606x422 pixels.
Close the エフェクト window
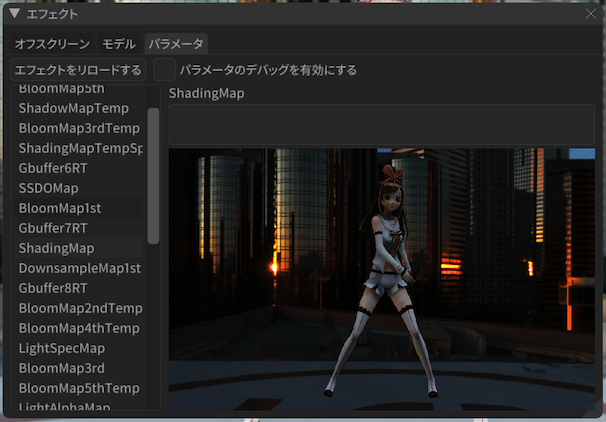591,14
